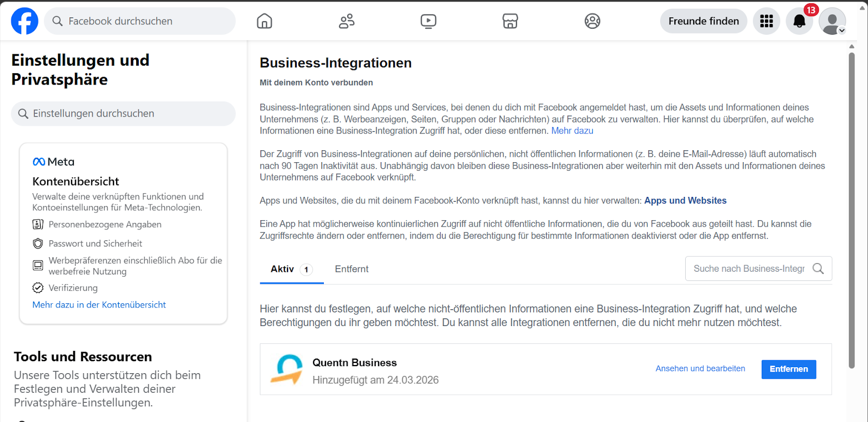Open the Video tab icon
The height and width of the screenshot is (422, 868).
429,21
